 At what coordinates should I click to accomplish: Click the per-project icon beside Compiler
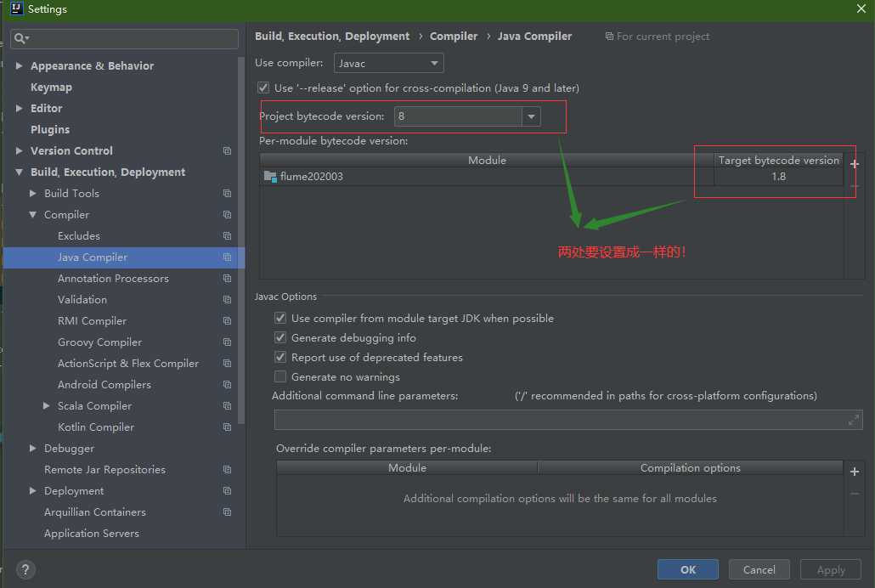coord(227,214)
